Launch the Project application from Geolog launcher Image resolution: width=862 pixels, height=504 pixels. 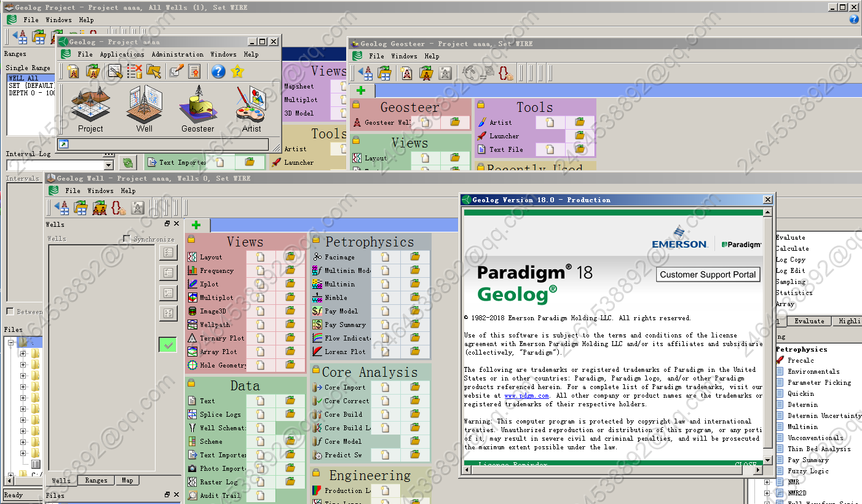[90, 109]
